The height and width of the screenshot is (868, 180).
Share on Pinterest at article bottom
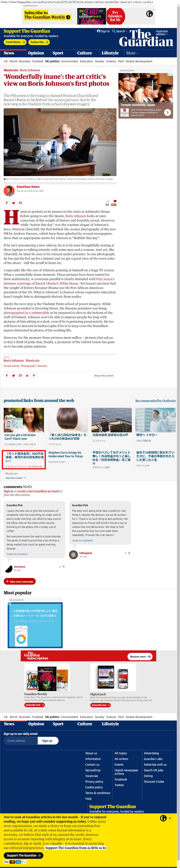point(34,375)
